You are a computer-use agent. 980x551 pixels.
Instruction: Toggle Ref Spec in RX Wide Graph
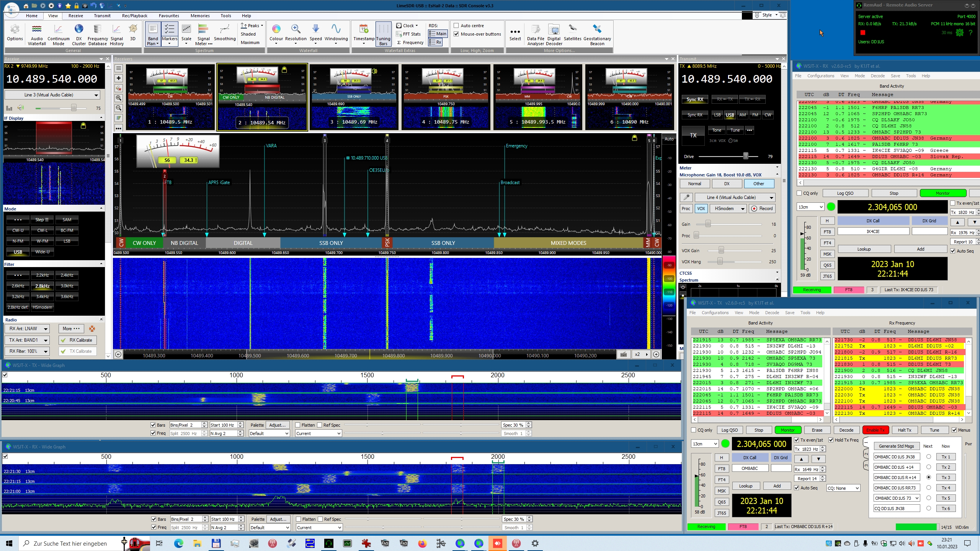(x=320, y=519)
